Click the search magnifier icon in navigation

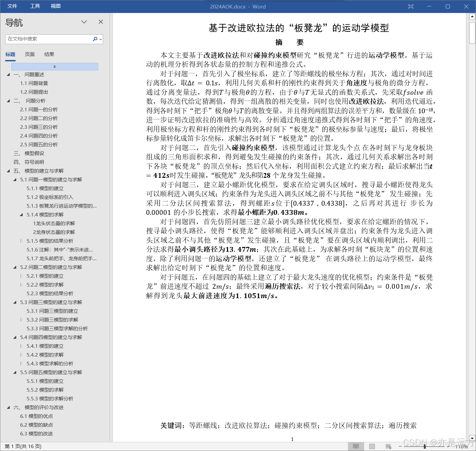coord(95,39)
